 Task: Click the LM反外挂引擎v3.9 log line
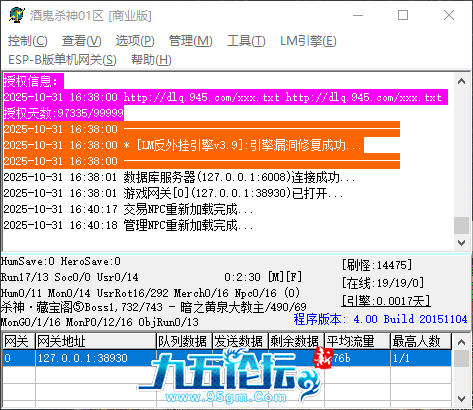(x=184, y=145)
